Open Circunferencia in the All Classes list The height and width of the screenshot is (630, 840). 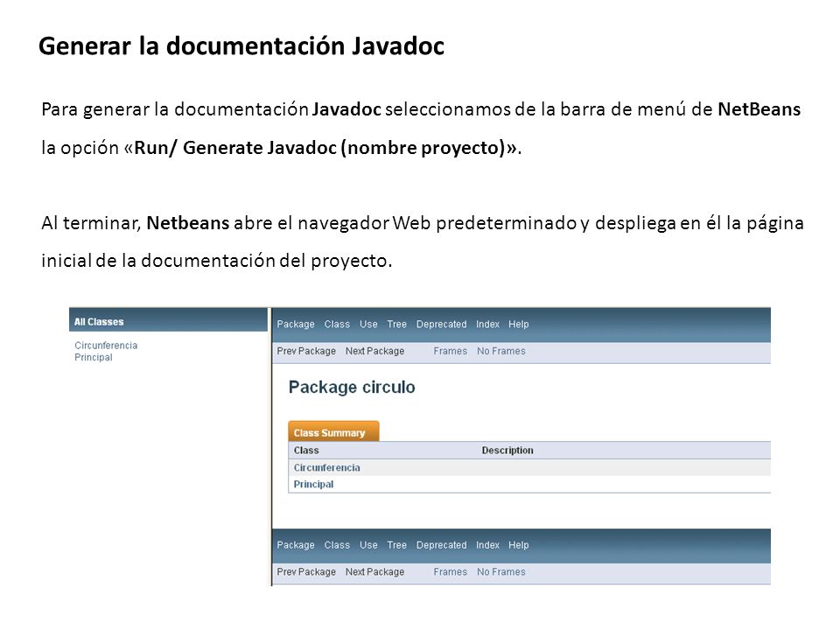tap(106, 346)
